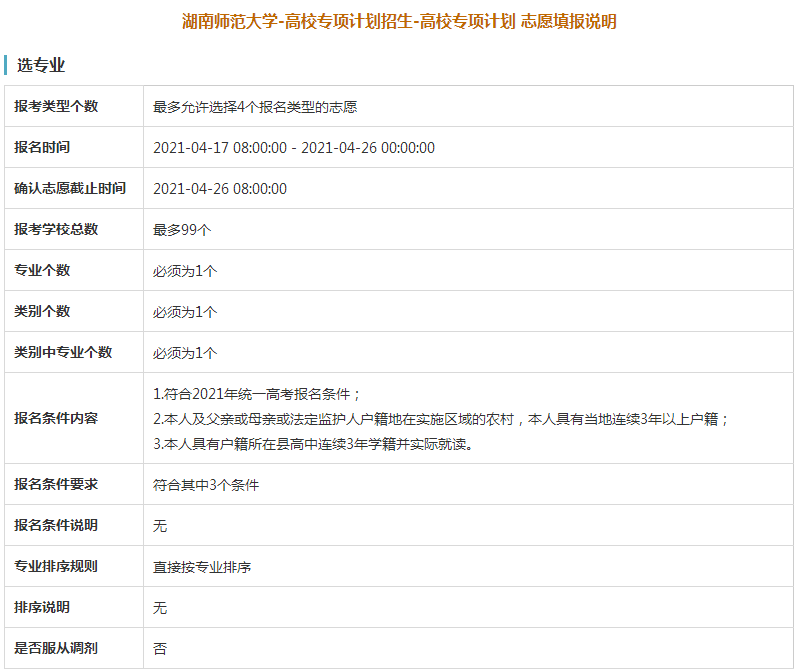The height and width of the screenshot is (672, 799).
Task: Click the 选专业 section heading
Action: (x=41, y=65)
